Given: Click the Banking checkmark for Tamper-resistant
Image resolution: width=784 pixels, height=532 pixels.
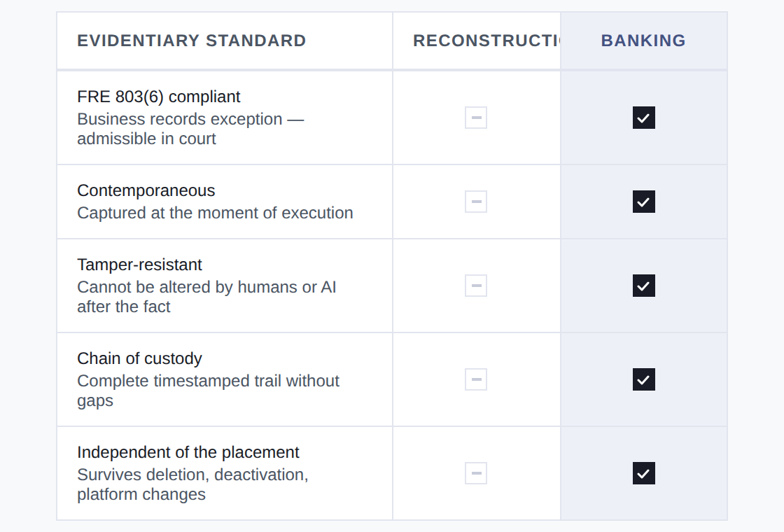Looking at the screenshot, I should pos(643,286).
